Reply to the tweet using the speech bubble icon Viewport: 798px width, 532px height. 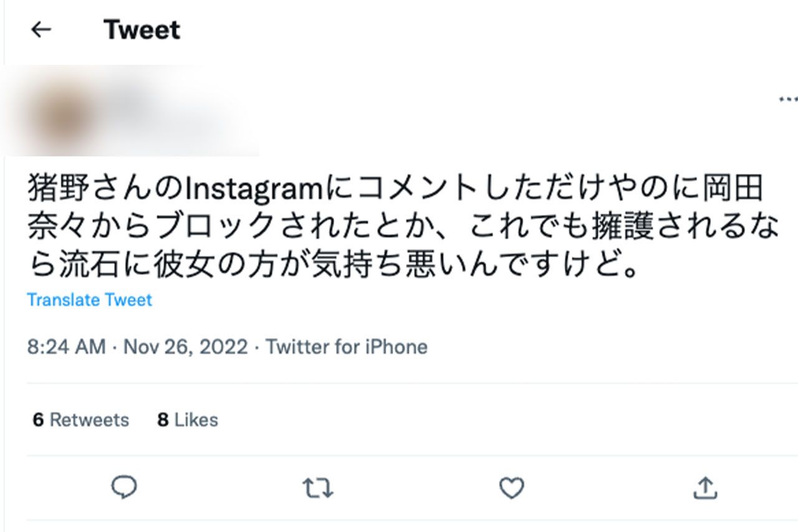click(x=125, y=489)
